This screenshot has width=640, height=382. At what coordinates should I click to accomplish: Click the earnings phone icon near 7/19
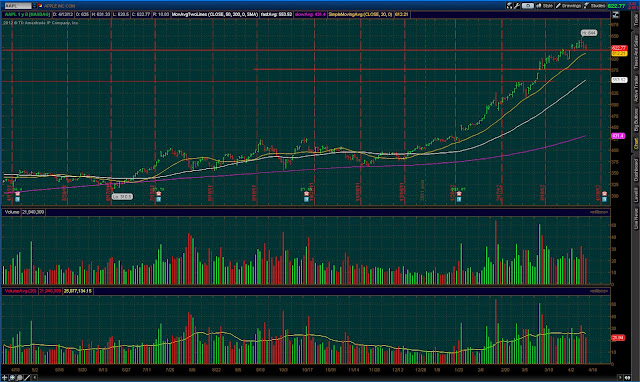pyautogui.click(x=158, y=194)
